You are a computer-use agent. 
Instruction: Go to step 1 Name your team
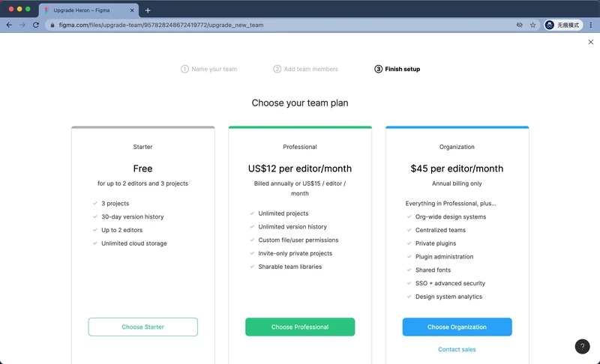[x=209, y=69]
